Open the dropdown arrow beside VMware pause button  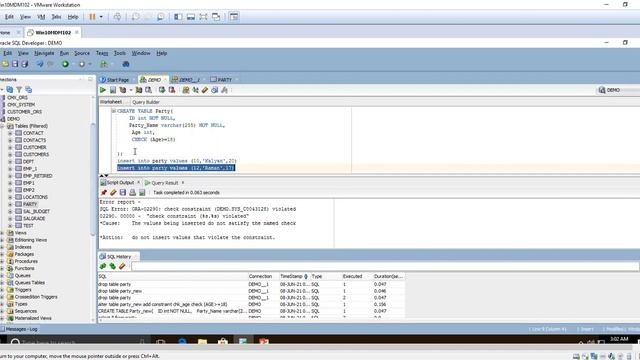(101, 17)
